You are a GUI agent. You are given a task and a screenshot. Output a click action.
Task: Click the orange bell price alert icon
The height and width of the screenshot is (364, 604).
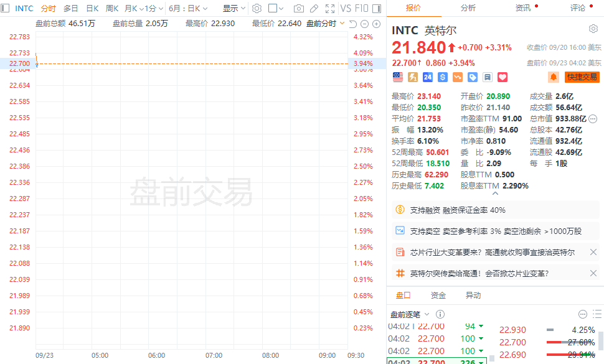[x=553, y=77]
